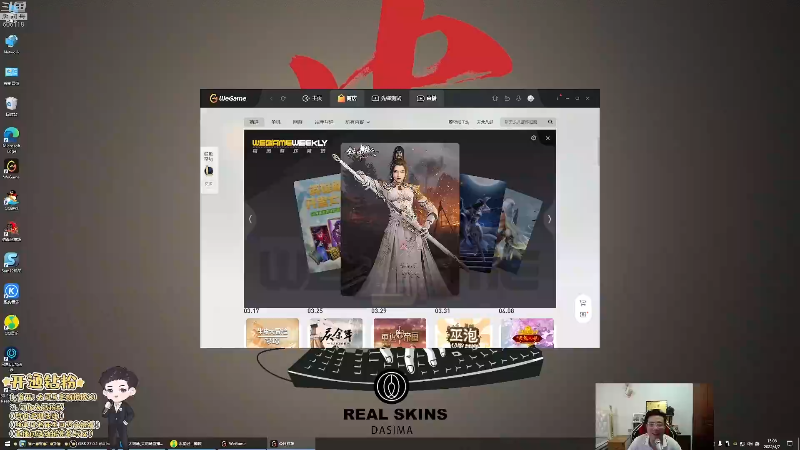800x450 pixels.
Task: Click the second text link left of search box
Action: 485,122
